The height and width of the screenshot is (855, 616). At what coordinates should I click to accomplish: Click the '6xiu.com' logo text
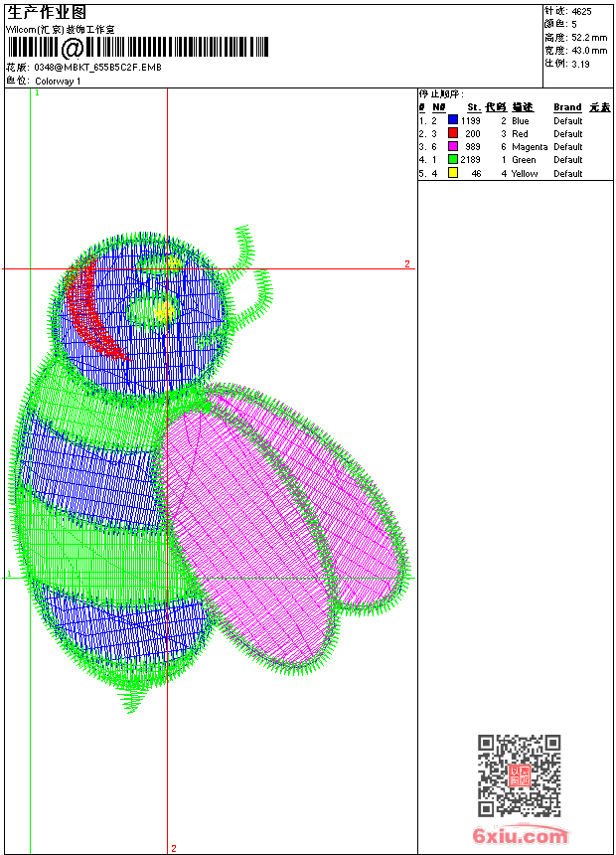520,835
